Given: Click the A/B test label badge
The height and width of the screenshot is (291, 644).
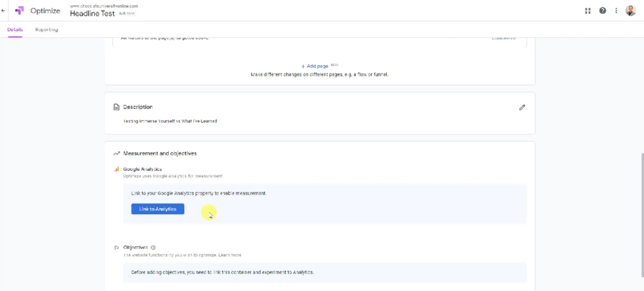Looking at the screenshot, I should pos(126,14).
